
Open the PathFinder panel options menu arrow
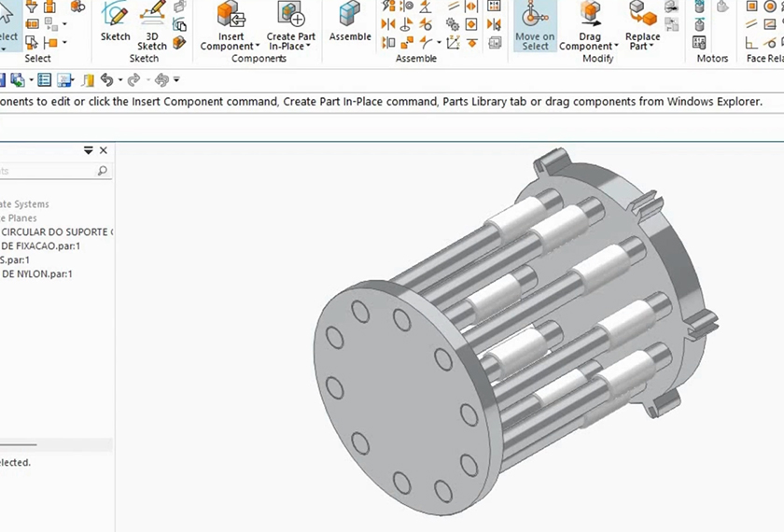pyautogui.click(x=89, y=150)
